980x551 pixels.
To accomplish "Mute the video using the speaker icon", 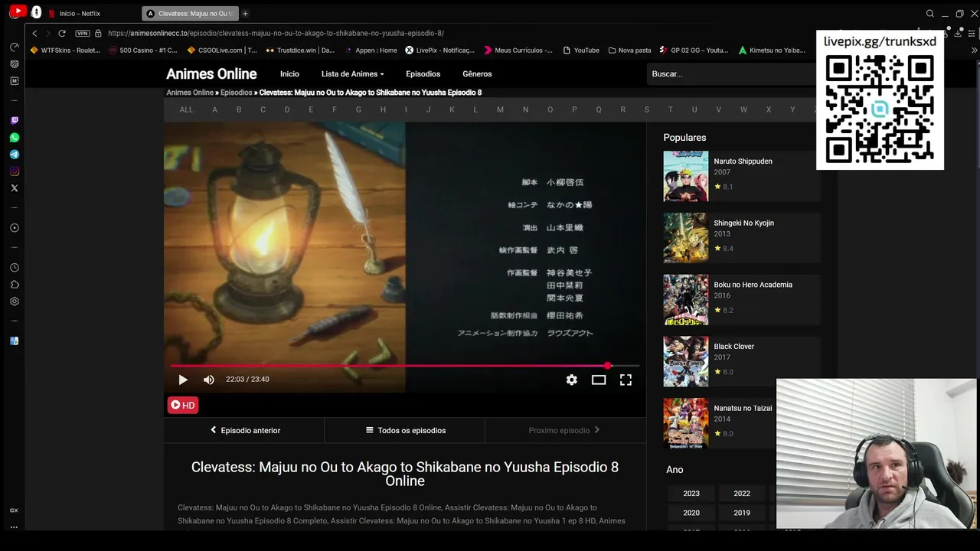I will (x=209, y=380).
